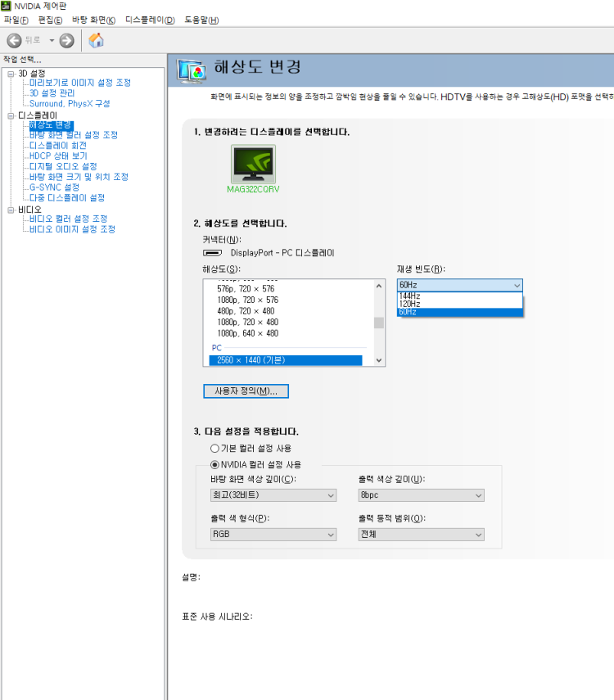Screen dimensions: 614x700
Task: Collapse the 3D 설정 tree node
Action: click(11, 74)
